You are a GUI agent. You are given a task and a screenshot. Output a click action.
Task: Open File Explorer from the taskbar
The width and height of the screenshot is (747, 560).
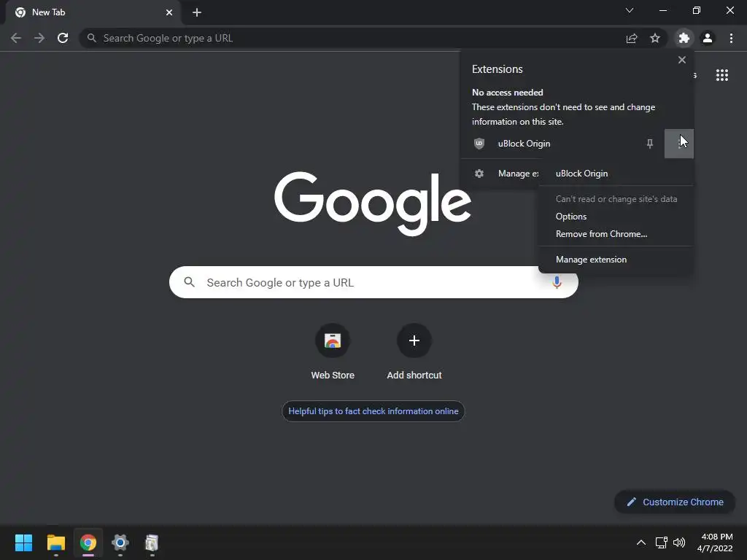pyautogui.click(x=55, y=542)
